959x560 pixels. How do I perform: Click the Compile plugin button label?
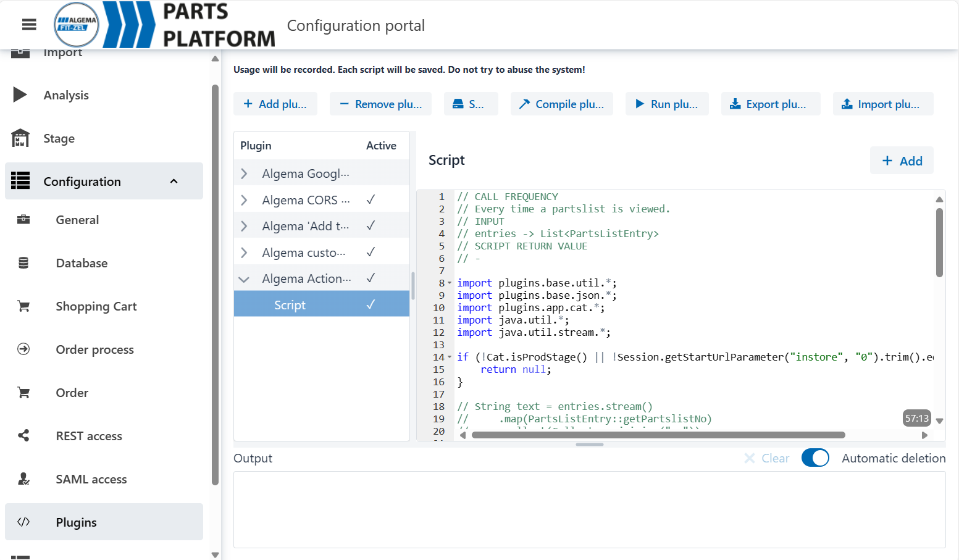click(569, 104)
